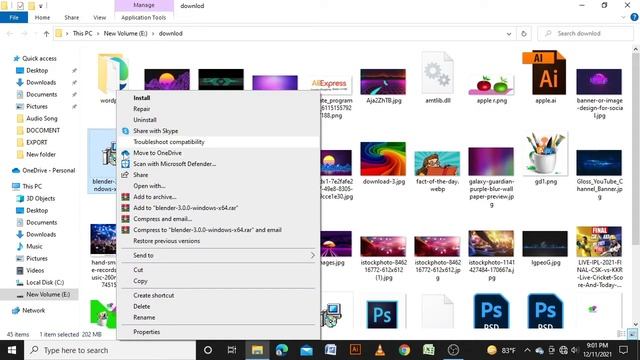Open VLC media player from taskbar
Viewport: 640px width, 360px height.
tap(380, 350)
